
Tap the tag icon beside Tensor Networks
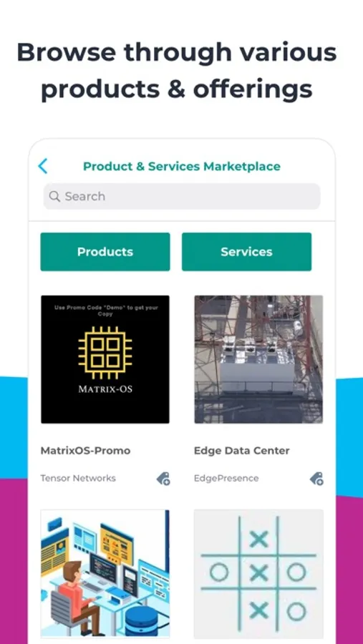163,479
